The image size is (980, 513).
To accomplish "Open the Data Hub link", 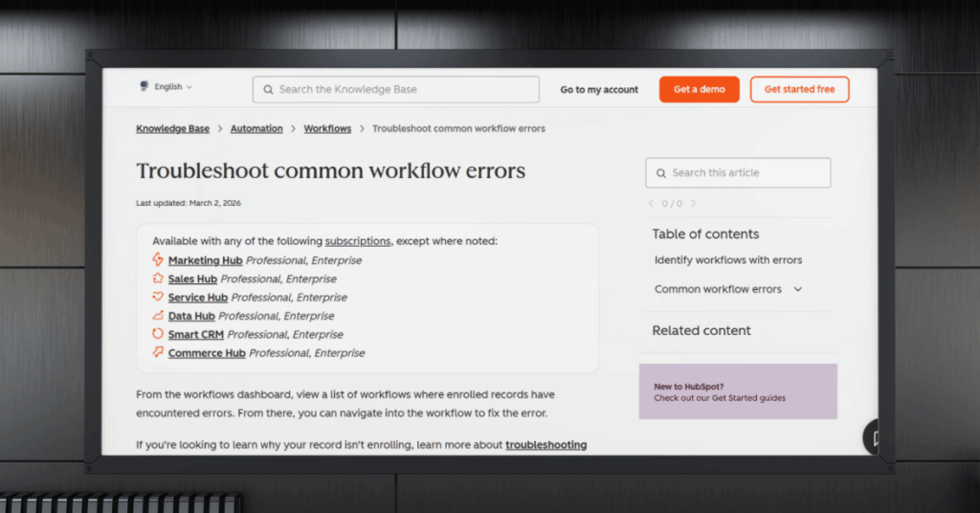I will (x=191, y=316).
